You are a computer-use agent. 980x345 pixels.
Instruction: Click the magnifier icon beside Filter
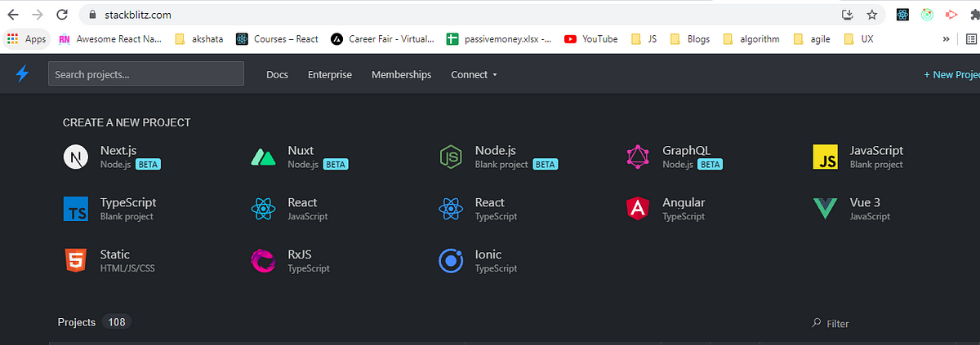pos(817,323)
